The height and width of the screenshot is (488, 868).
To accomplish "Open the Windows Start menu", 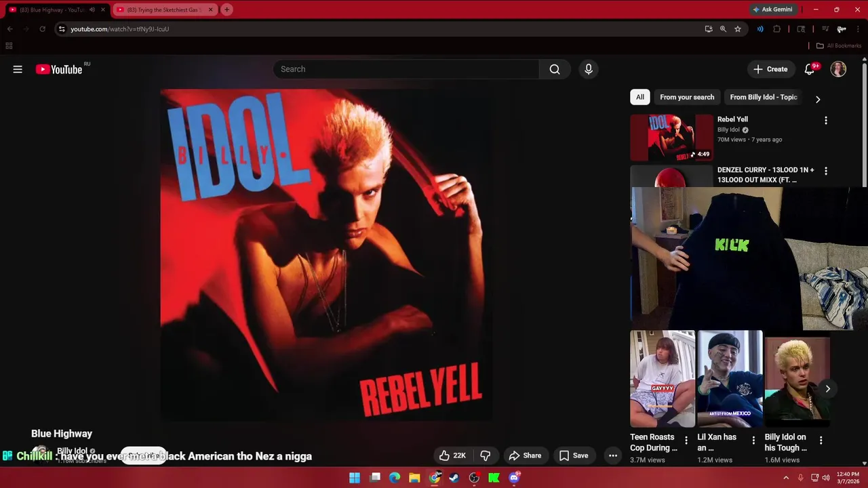I will pyautogui.click(x=355, y=478).
